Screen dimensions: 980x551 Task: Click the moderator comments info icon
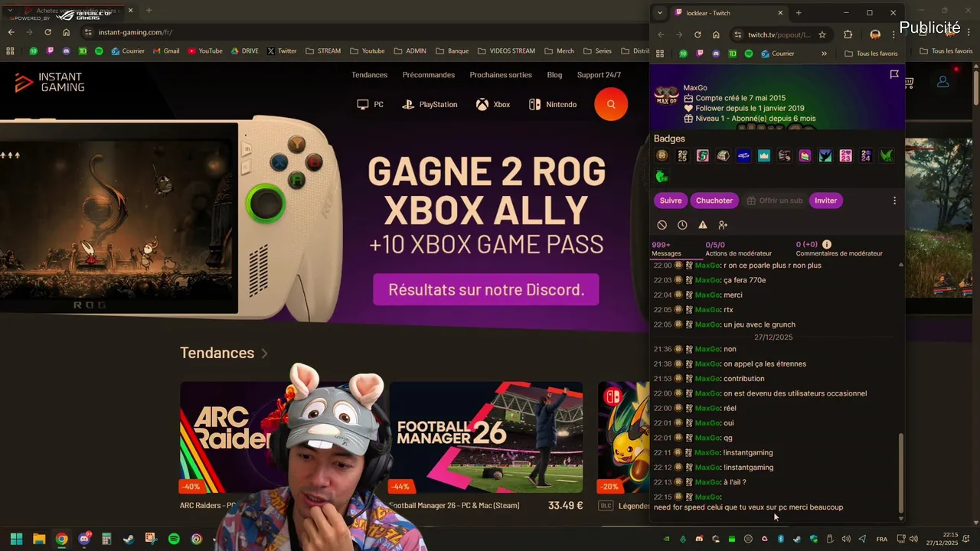click(827, 245)
